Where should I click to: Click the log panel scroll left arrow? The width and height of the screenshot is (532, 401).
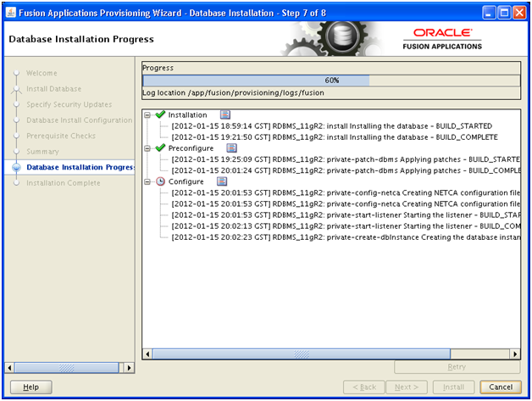point(147,354)
